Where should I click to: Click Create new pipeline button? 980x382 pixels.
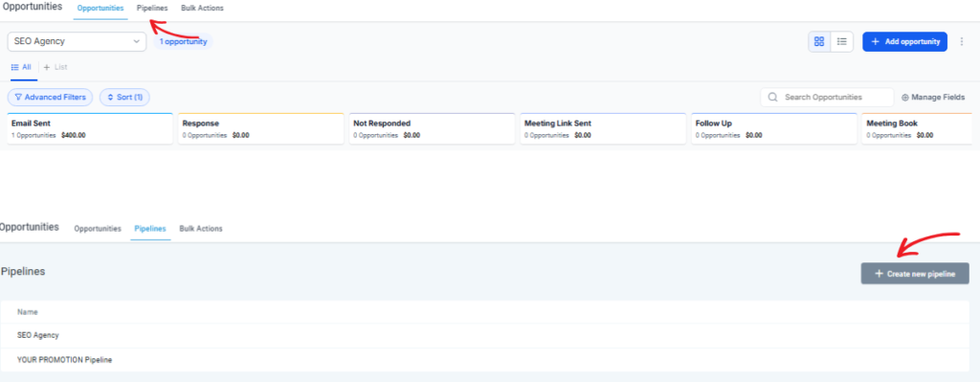915,274
